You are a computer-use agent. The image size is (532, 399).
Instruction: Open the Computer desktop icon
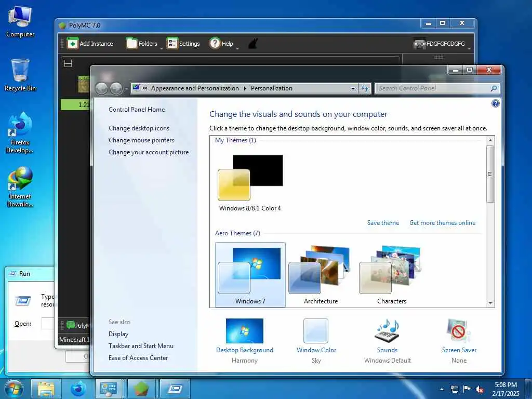(20, 21)
